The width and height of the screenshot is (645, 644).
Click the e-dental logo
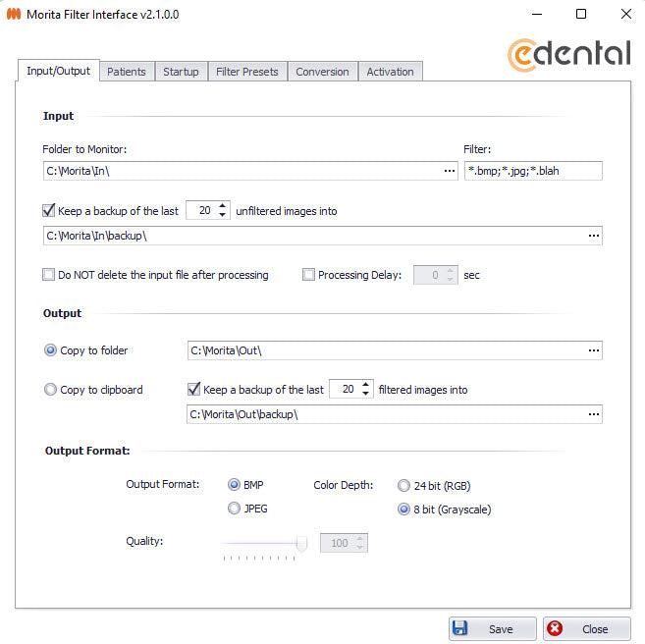pyautogui.click(x=568, y=52)
